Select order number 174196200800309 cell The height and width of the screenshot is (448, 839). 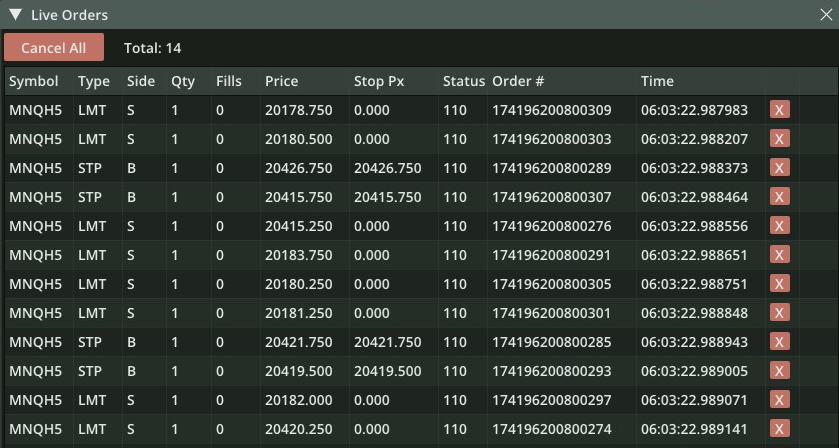point(552,110)
